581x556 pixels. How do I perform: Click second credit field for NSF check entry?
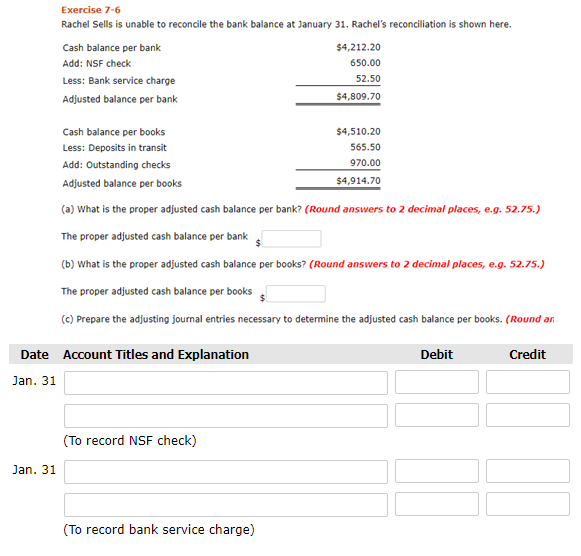(528, 415)
